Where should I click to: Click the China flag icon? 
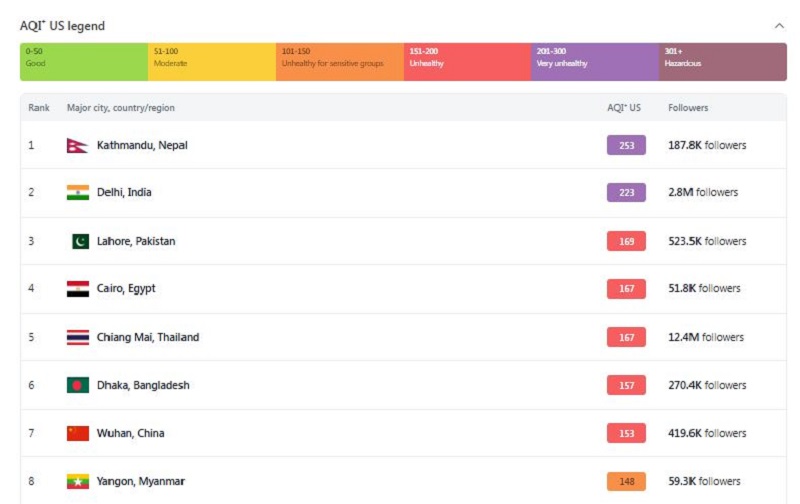coord(78,433)
